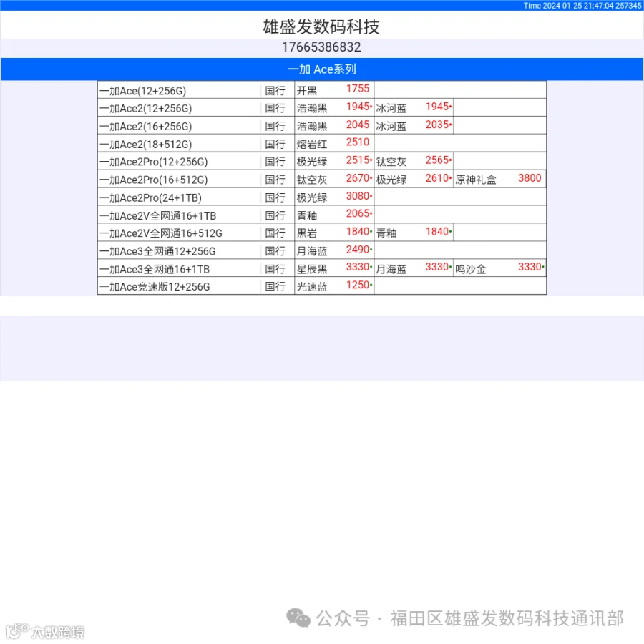
Task: Select the 一加Ace3全网通16+1TB model cell
Action: (179, 269)
